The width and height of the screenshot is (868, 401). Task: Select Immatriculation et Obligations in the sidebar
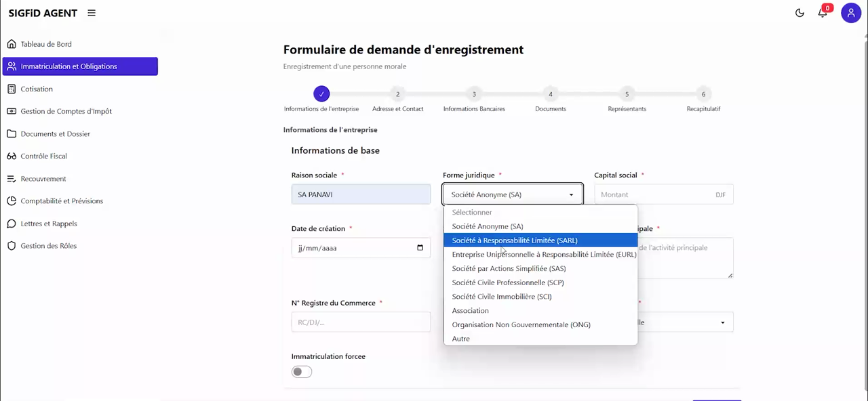pyautogui.click(x=69, y=66)
